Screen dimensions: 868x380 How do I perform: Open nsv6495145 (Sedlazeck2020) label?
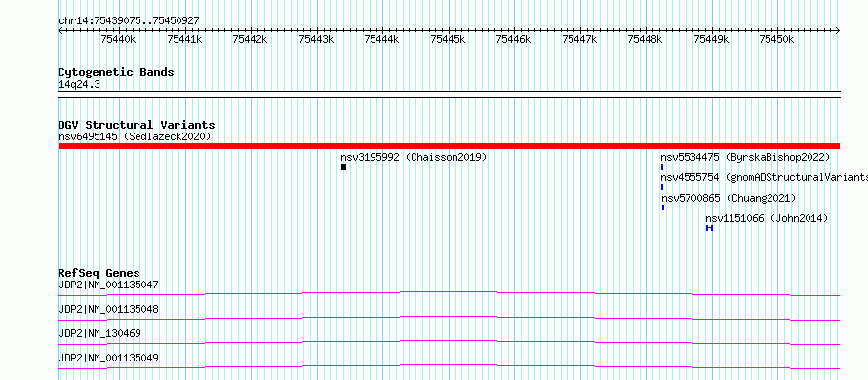pos(135,136)
